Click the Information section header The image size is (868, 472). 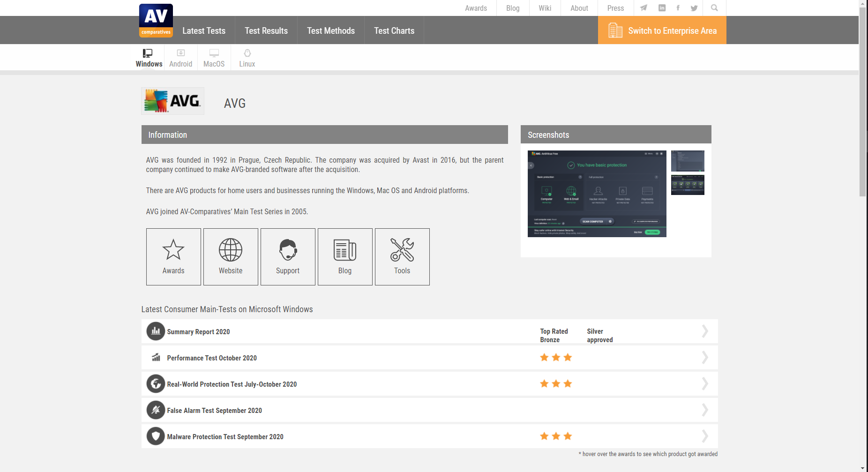(x=325, y=135)
